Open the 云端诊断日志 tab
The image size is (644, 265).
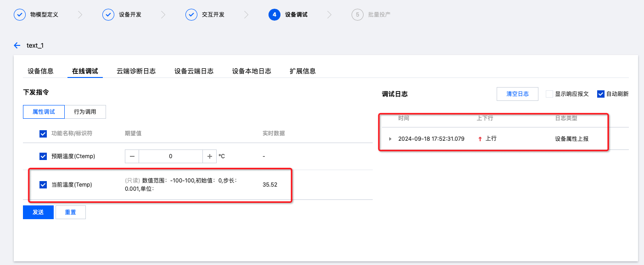click(x=136, y=71)
